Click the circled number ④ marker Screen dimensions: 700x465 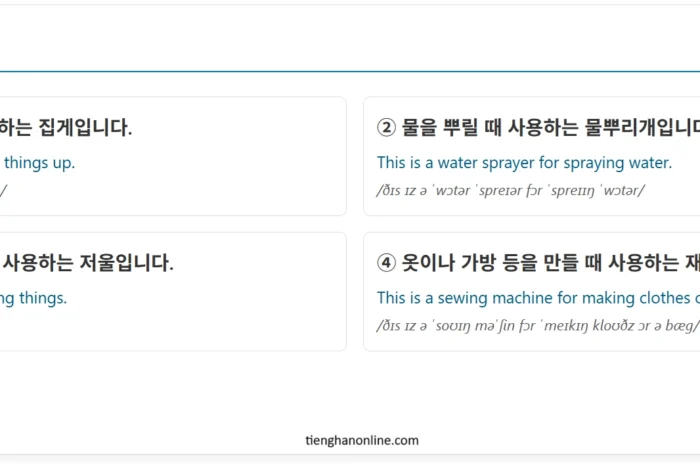click(387, 264)
